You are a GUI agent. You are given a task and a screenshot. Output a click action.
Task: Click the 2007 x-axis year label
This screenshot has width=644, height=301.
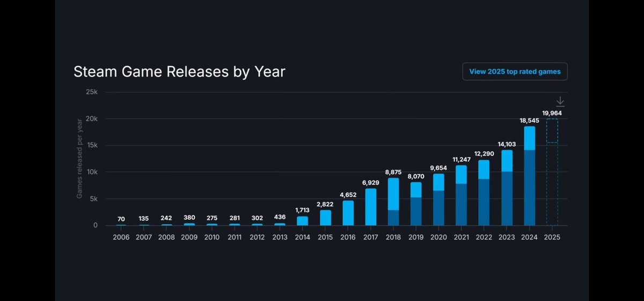pyautogui.click(x=144, y=237)
